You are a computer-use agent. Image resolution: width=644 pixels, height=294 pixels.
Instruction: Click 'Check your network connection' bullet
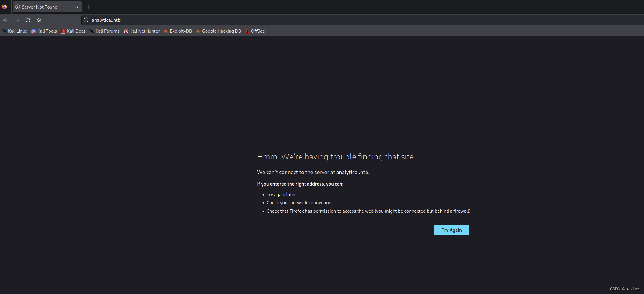pyautogui.click(x=299, y=203)
